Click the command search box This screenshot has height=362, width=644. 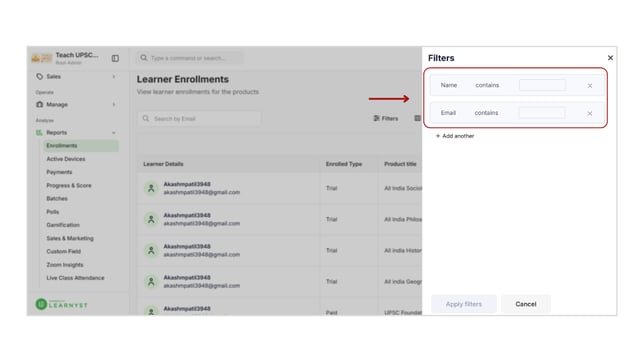click(x=190, y=58)
